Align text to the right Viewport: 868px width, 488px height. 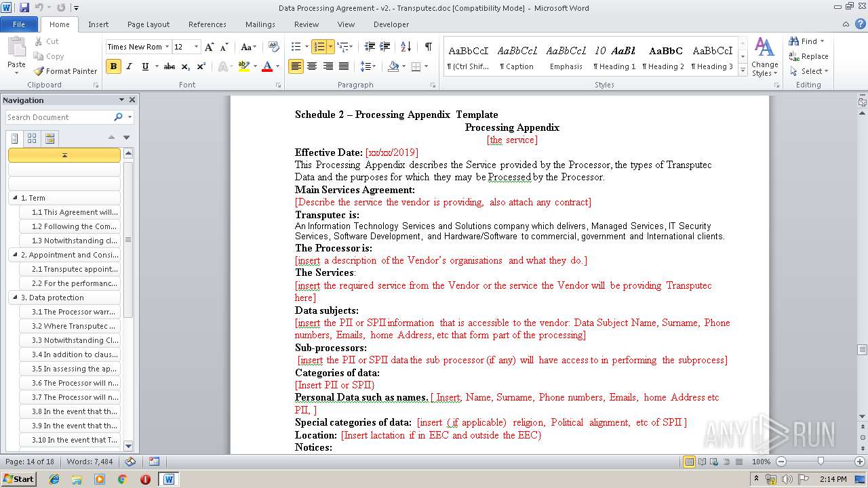328,66
